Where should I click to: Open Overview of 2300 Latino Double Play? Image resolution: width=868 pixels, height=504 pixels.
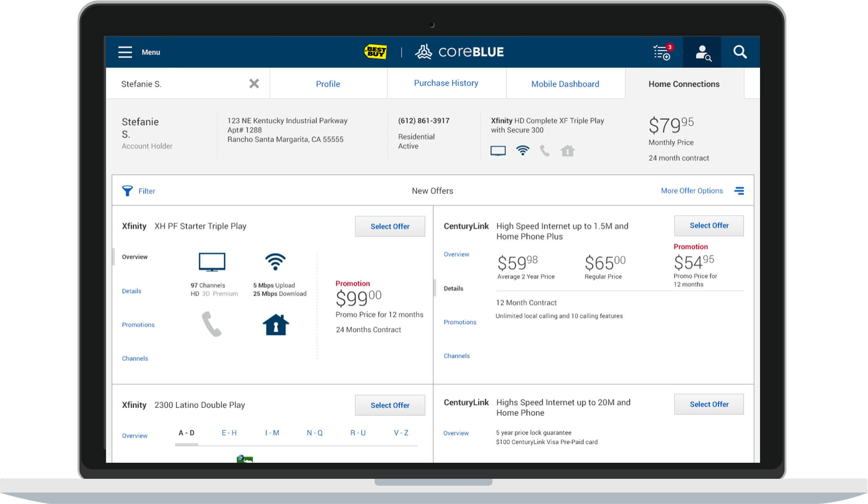point(135,436)
